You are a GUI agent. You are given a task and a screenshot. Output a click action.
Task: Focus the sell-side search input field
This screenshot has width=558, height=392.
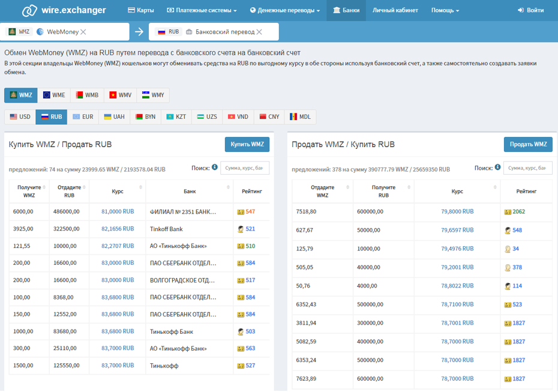point(528,168)
